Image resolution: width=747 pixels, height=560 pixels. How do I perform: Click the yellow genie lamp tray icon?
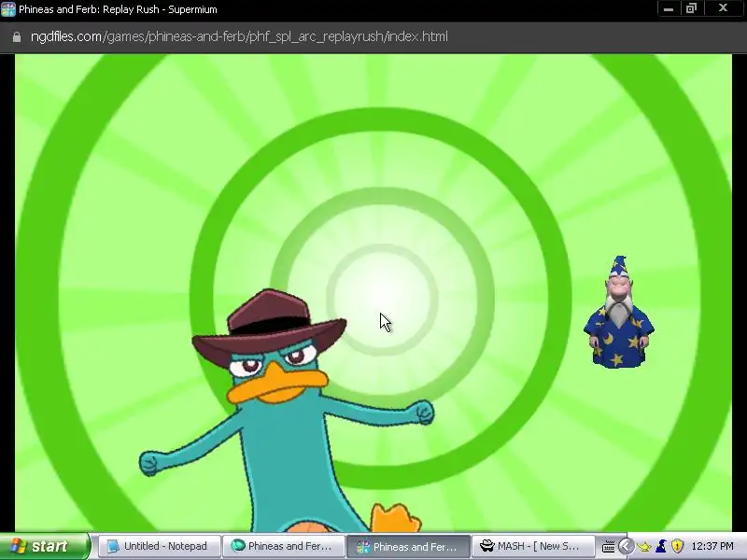click(644, 546)
